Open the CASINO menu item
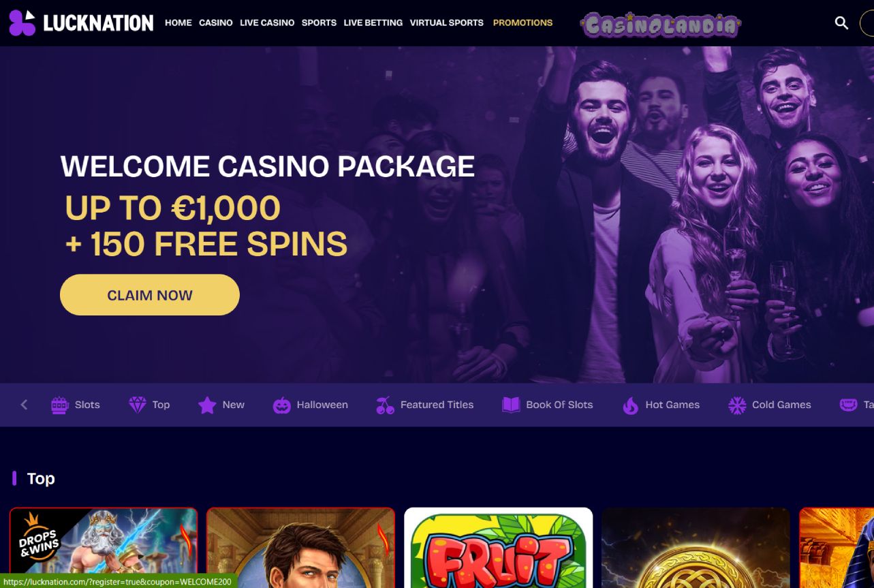 [x=216, y=22]
